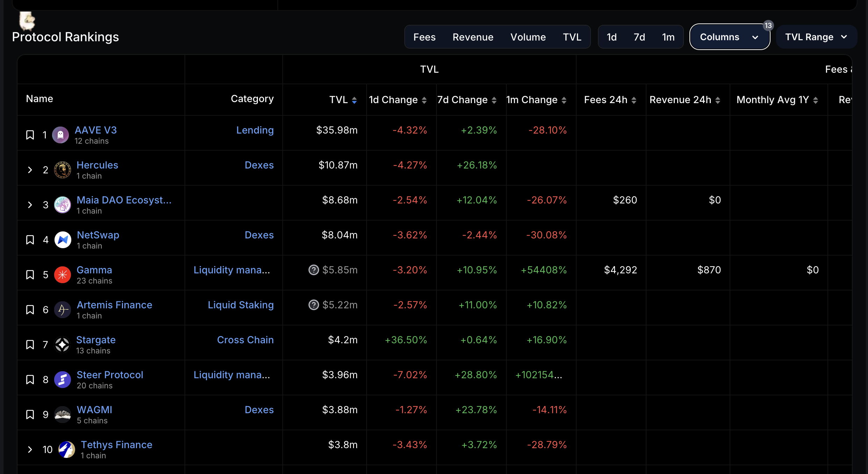Bookmark the Stargate protocol

[x=30, y=345]
